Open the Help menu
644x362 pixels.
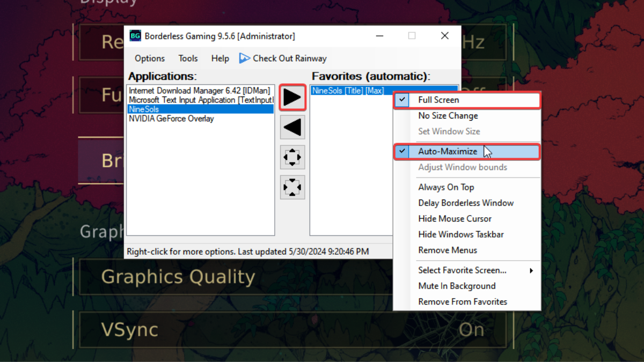pos(220,58)
